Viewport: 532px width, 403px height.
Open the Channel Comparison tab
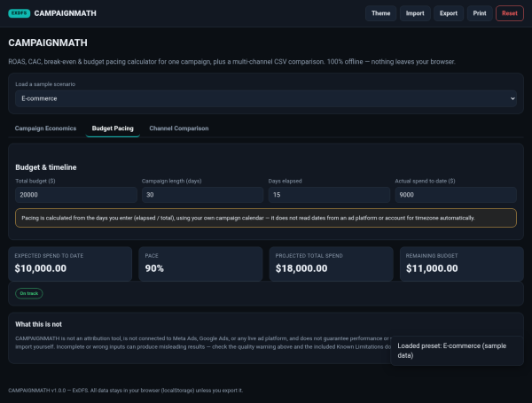[179, 128]
